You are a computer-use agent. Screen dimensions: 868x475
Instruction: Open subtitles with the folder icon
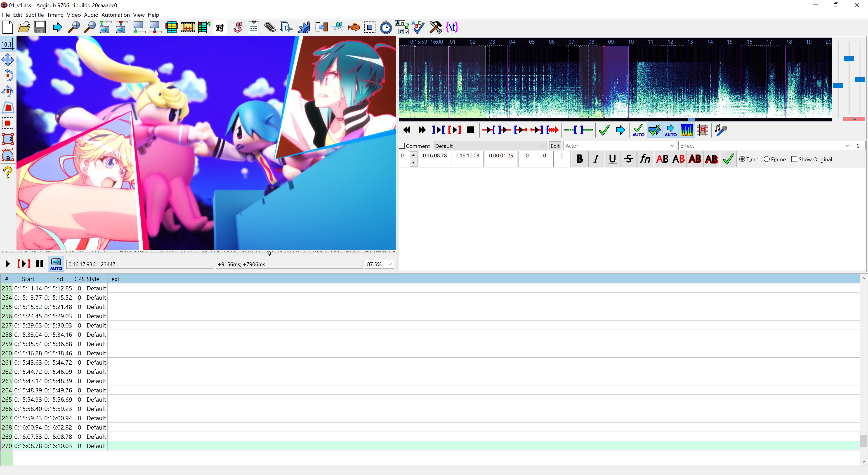(24, 27)
